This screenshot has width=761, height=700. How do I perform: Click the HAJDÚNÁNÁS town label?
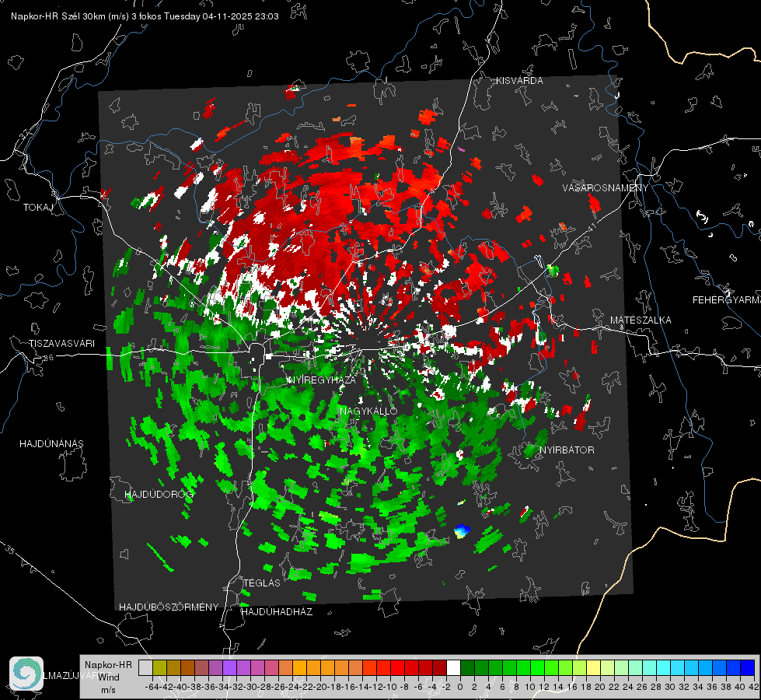point(51,443)
